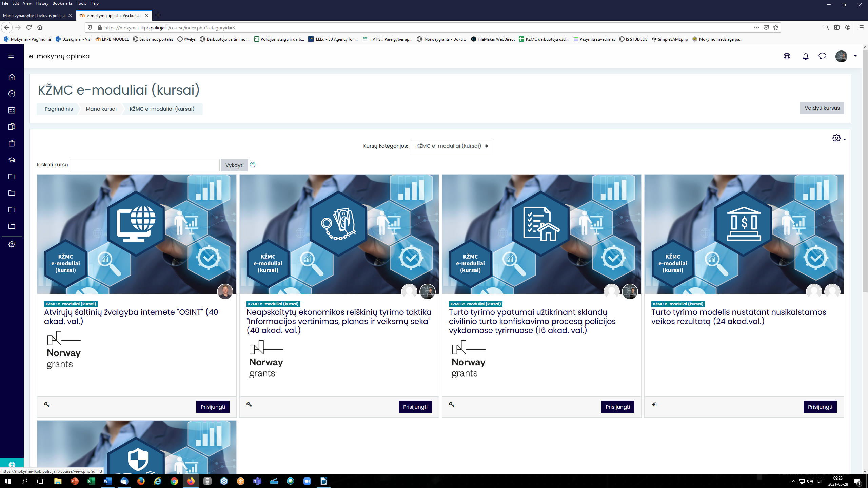The image size is (868, 488).
Task: Open Word from the taskbar
Action: (x=107, y=481)
